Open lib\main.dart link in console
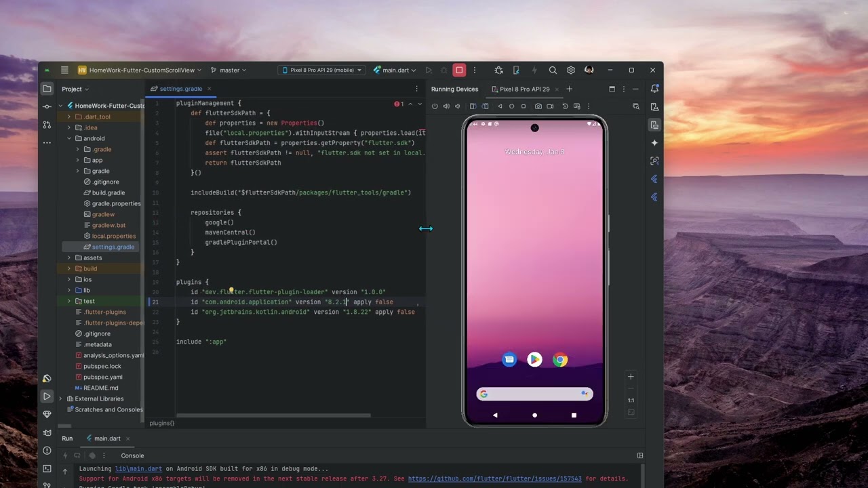The height and width of the screenshot is (488, 868). tap(140, 469)
